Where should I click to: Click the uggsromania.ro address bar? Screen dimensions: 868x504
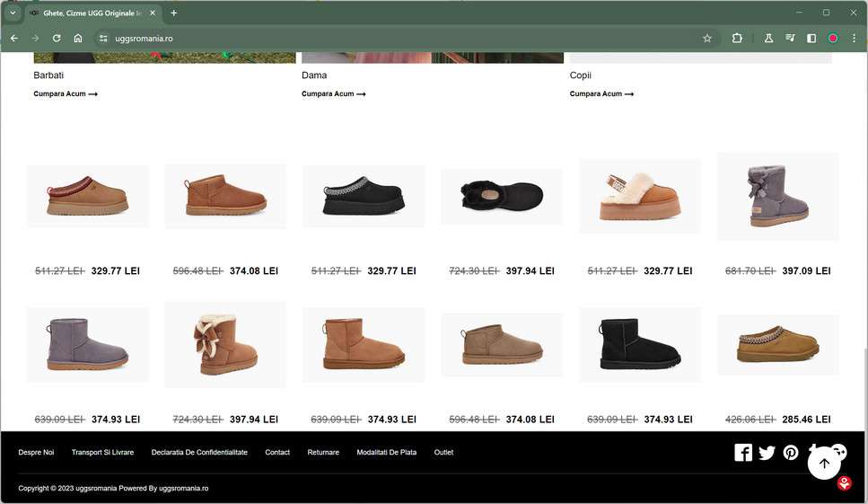[x=403, y=39]
